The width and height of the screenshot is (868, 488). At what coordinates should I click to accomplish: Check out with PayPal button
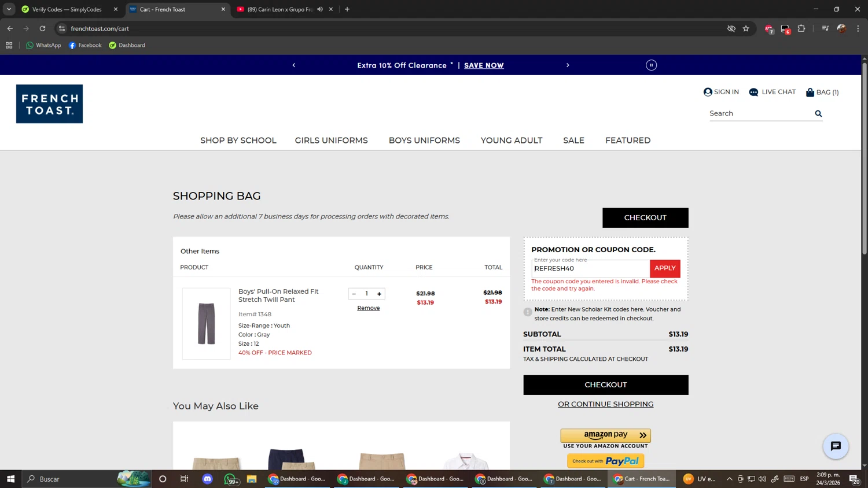pos(605,461)
